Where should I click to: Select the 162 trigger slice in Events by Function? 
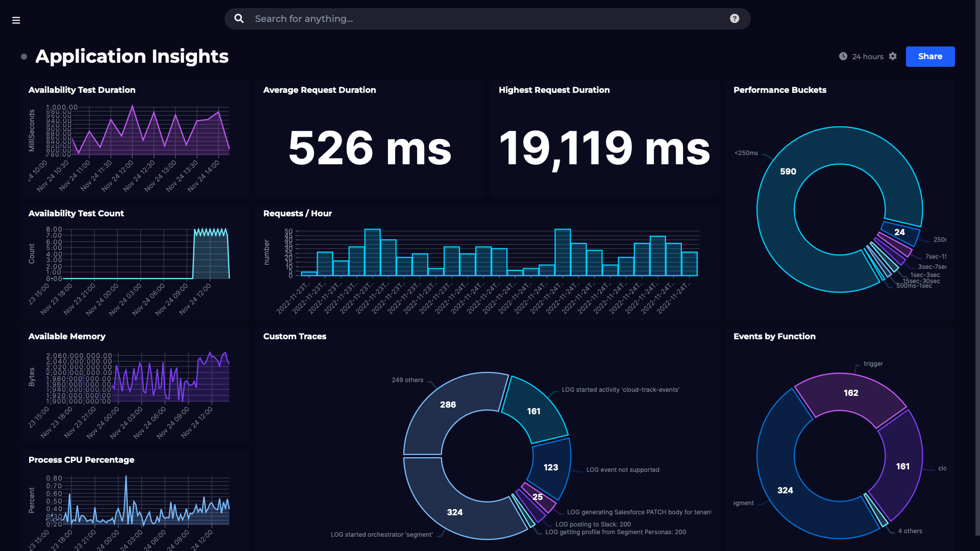(x=850, y=393)
